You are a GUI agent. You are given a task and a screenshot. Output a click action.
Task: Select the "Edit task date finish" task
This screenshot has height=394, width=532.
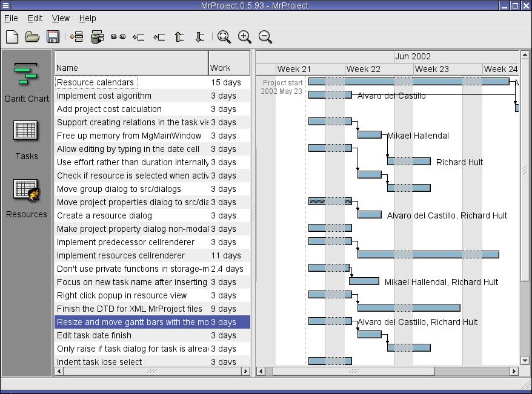point(152,335)
